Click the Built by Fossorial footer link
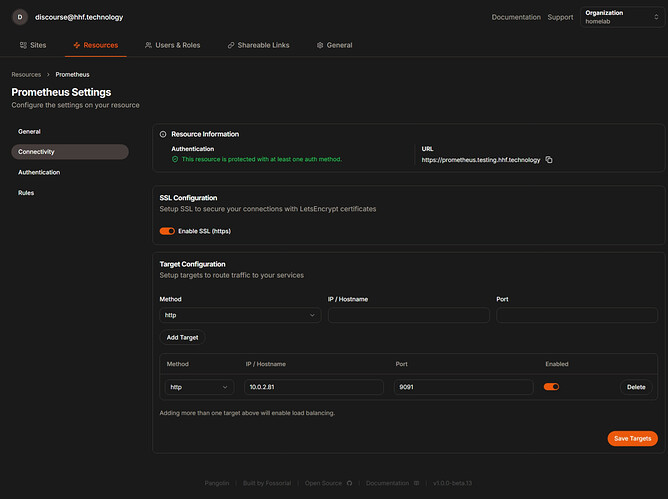The height and width of the screenshot is (499, 668). click(x=267, y=483)
